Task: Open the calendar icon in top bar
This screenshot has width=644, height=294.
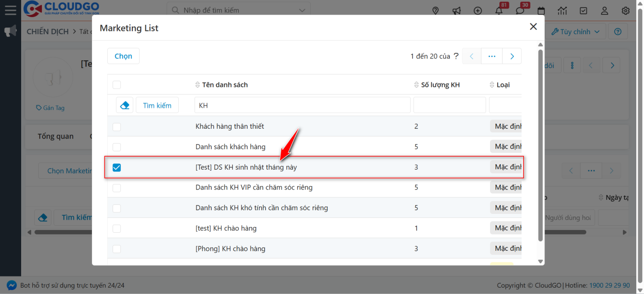Action: tap(541, 11)
